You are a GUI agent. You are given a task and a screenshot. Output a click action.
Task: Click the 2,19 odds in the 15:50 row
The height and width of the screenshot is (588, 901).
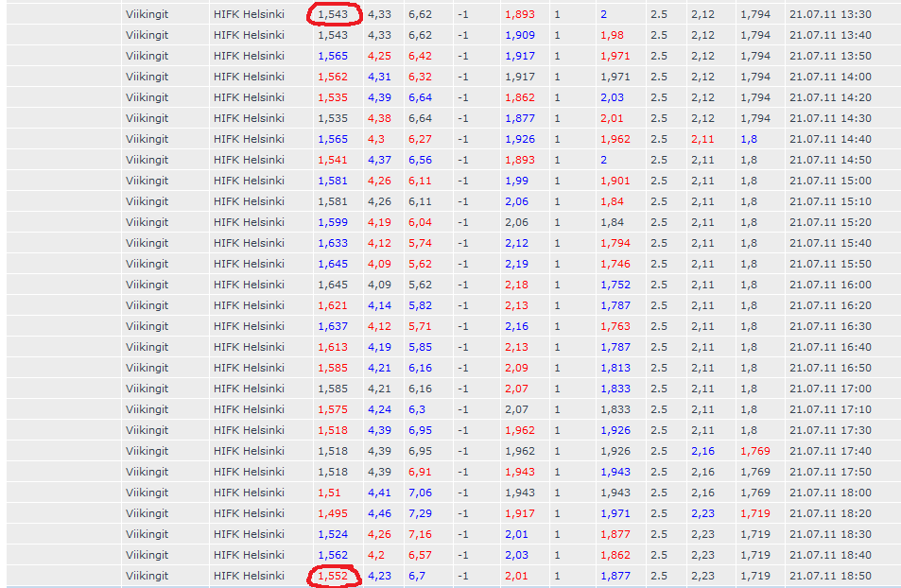[x=516, y=264]
